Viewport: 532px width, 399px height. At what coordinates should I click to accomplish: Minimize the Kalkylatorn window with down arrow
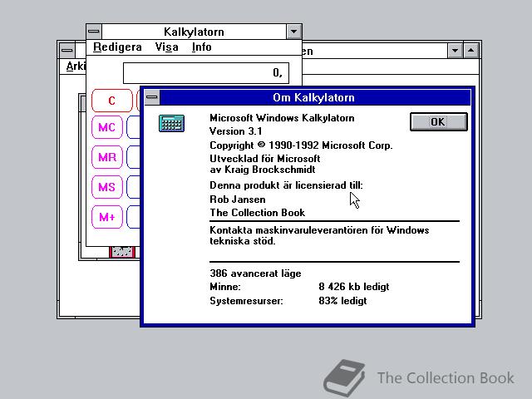point(293,32)
